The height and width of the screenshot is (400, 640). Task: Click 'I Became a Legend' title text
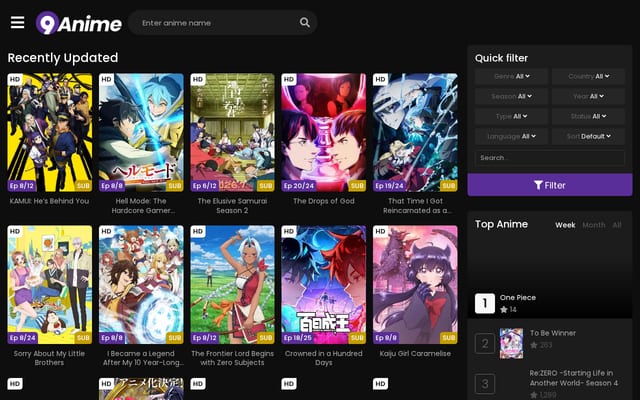tap(143, 358)
